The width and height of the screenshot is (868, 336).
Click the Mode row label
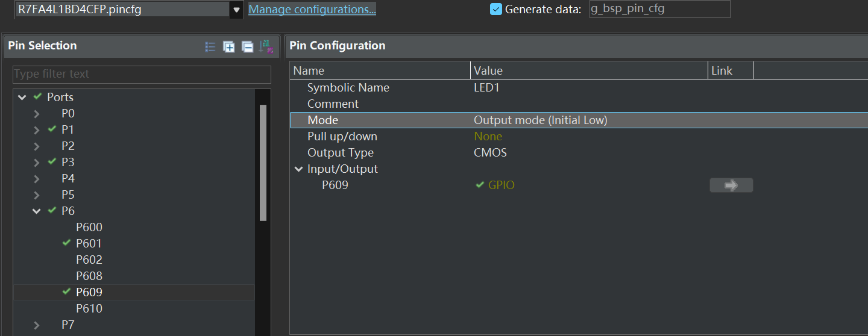point(323,120)
